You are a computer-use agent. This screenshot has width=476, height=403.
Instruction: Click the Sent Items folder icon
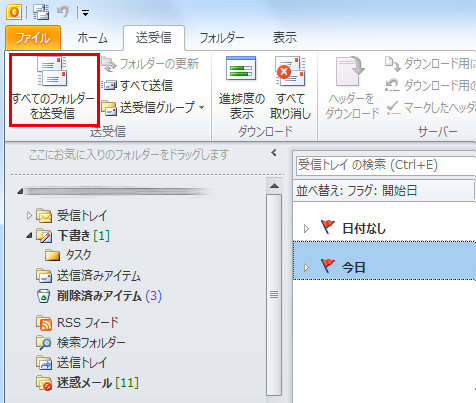[x=44, y=276]
